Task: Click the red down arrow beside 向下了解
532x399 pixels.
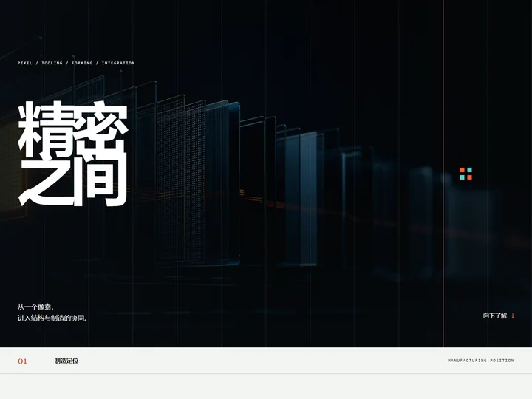Action: point(513,316)
